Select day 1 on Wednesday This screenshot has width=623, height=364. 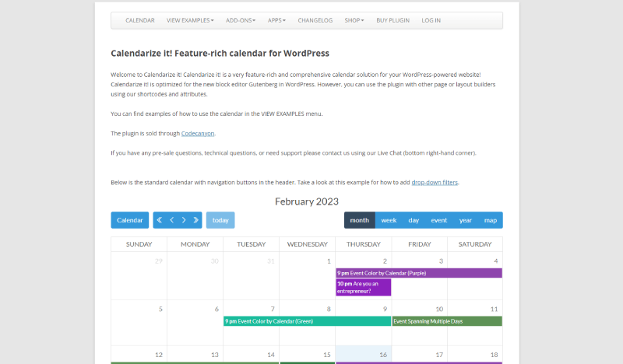[307, 276]
